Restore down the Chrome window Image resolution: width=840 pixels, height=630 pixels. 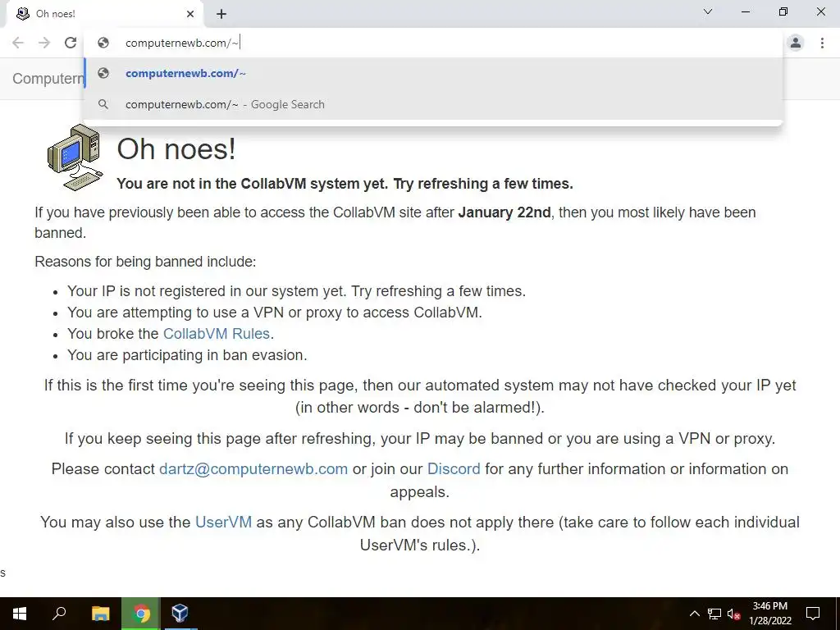pos(783,11)
